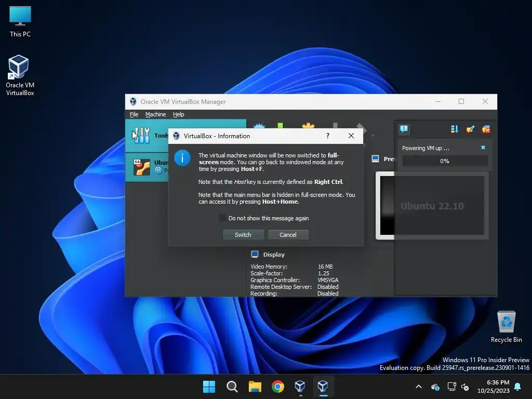This screenshot has width=532, height=399.
Task: Click the Scale-factor value '1.25'
Action: (x=323, y=273)
